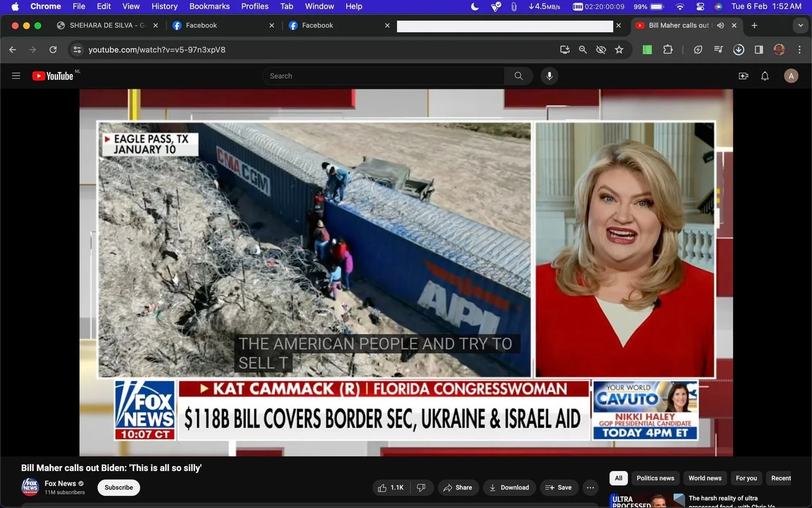Image resolution: width=812 pixels, height=508 pixels.
Task: Subscribe to the Fox News channel
Action: pyautogui.click(x=118, y=487)
